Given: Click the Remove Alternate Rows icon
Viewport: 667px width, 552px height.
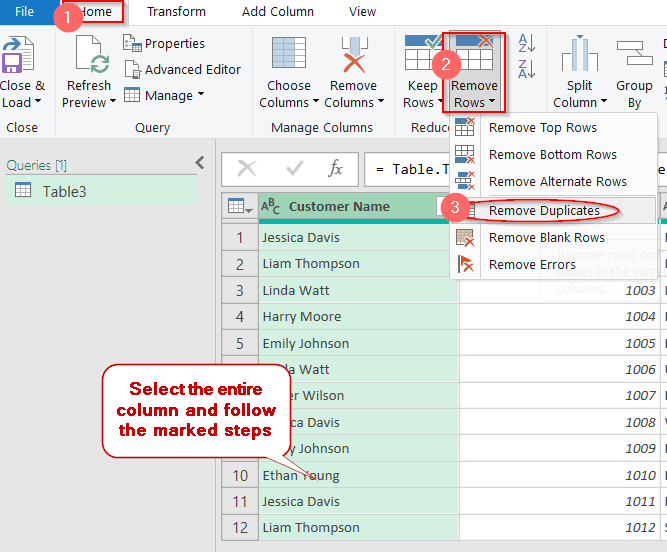Looking at the screenshot, I should click(465, 181).
